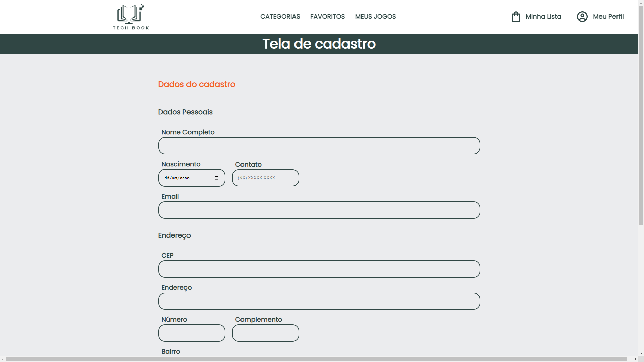Focus the Número field

pos(192,333)
